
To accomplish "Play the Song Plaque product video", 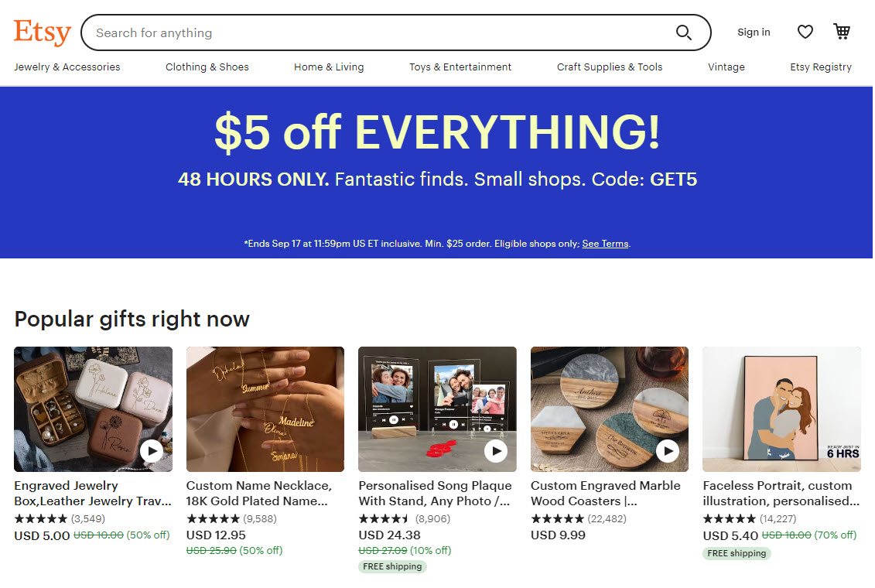I will [496, 450].
